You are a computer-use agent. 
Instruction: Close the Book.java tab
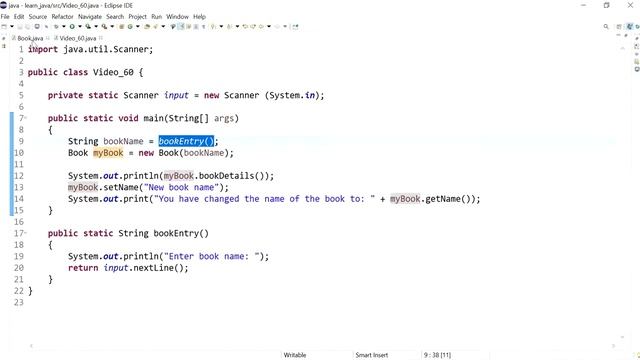48,38
